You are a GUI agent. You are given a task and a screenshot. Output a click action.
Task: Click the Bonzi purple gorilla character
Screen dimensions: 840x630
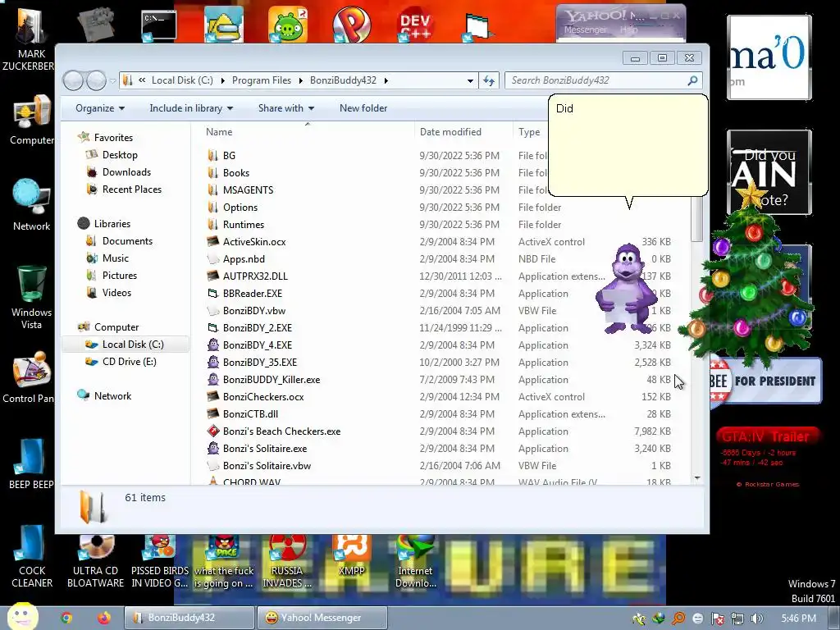(x=626, y=288)
